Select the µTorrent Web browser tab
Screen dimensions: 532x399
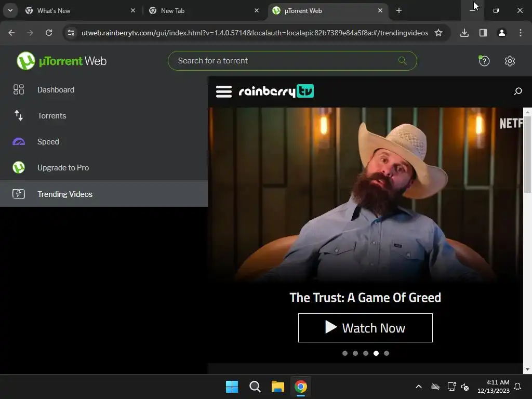[328, 11]
